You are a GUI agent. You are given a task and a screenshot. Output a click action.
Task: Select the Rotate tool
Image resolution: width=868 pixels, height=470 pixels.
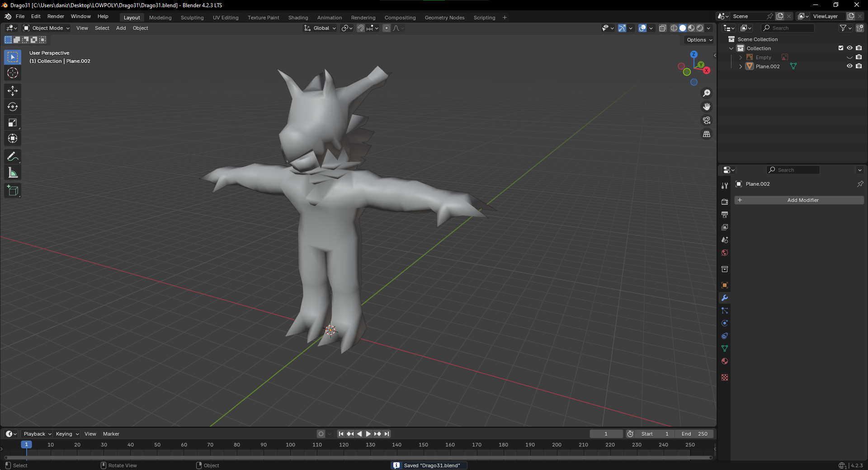tap(13, 107)
